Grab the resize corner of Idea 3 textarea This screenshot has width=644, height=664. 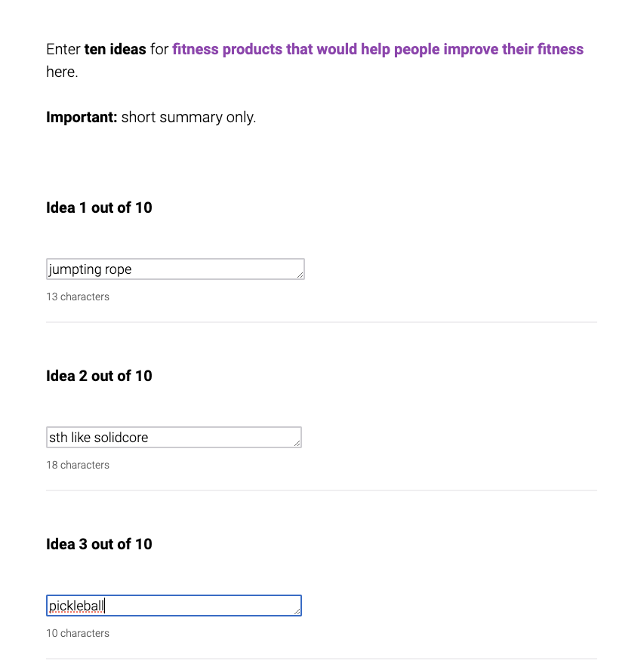297,612
